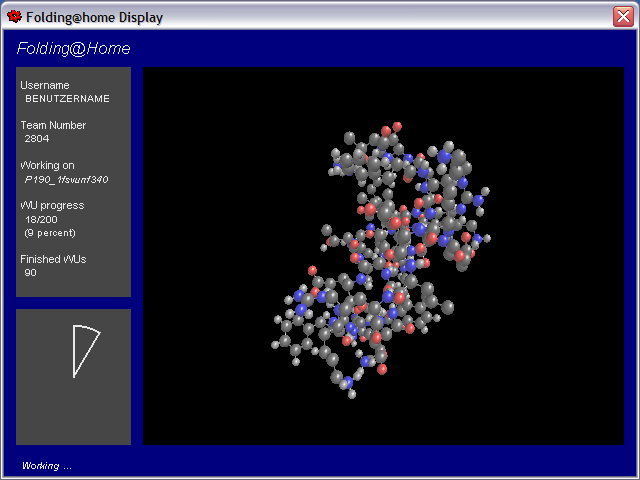Click the Folding@Home heading text
Image resolution: width=640 pixels, height=480 pixels.
click(73, 49)
